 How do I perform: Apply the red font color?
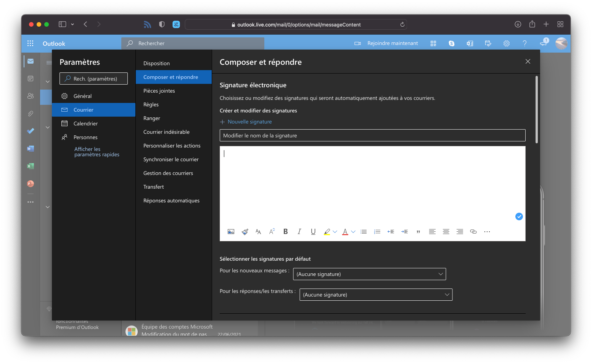coord(345,232)
